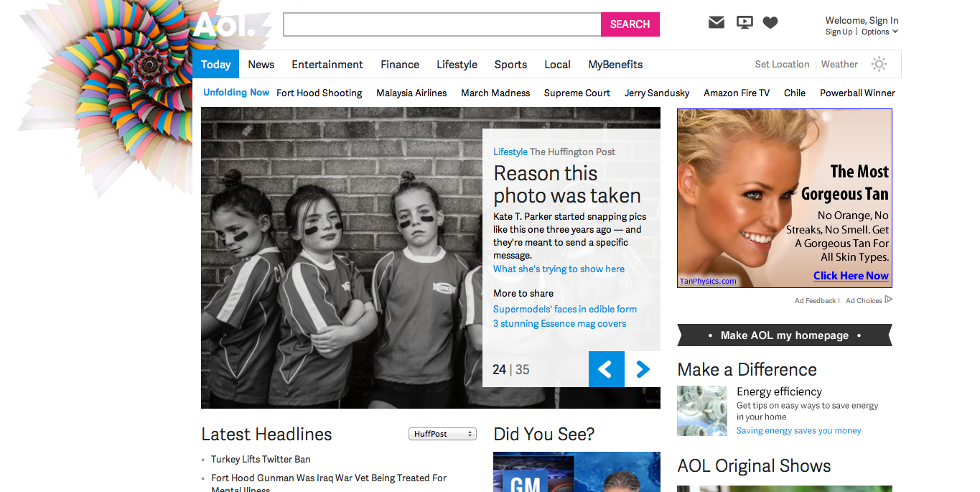Open the MyBenefits tab
The image size is (980, 492).
615,64
